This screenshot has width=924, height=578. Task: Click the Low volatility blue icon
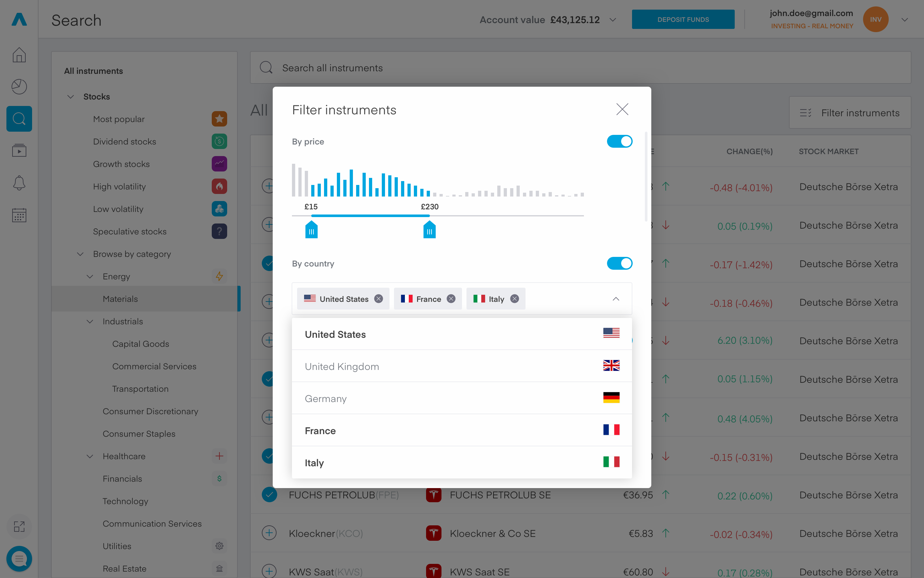(219, 209)
